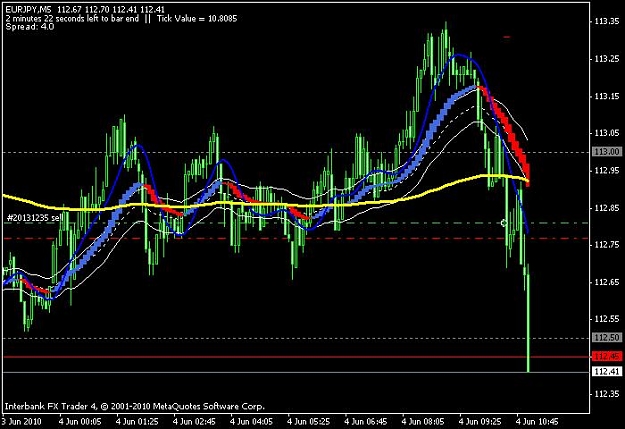Viewport: 625px width, 429px height.
Task: Click the small circle marker on the sell order line
Action: 504,223
